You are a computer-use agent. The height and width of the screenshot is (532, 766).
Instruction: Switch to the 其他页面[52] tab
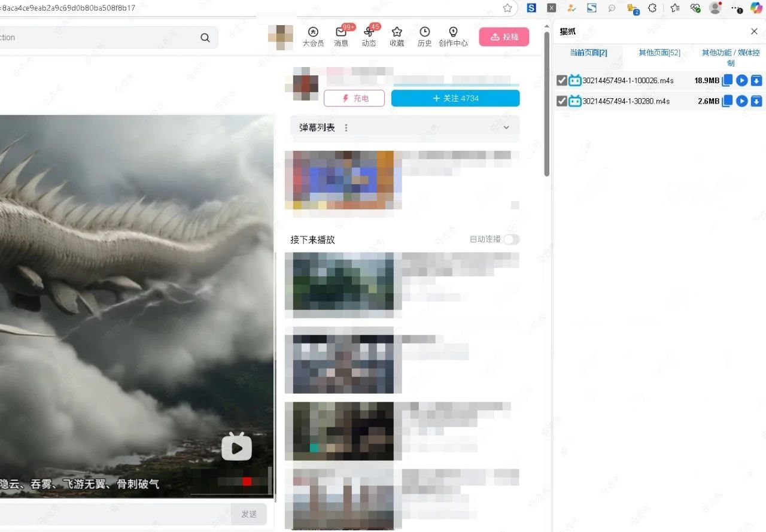point(659,53)
